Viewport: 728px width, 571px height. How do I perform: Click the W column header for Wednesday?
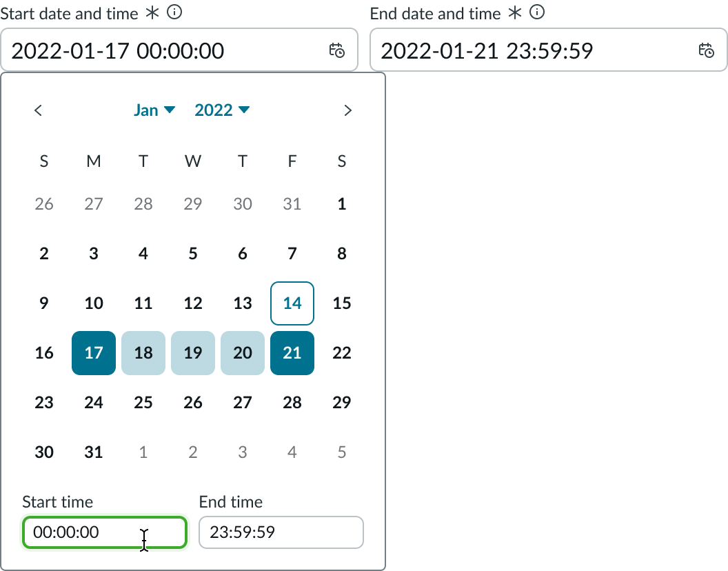[x=193, y=161]
